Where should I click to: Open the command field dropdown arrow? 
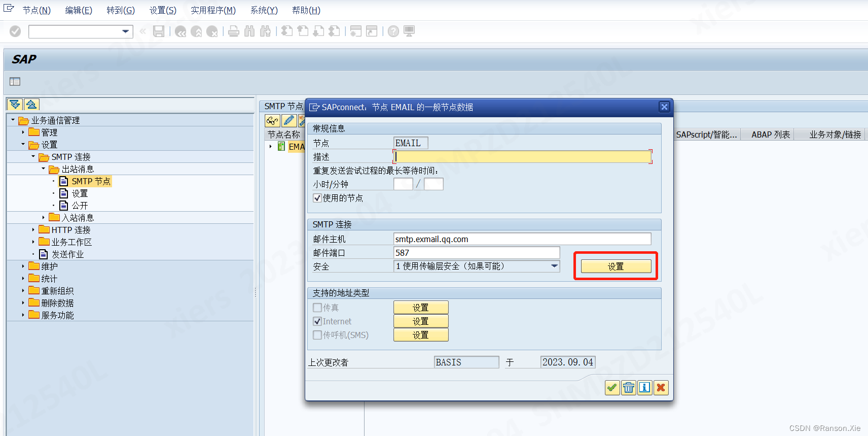click(125, 31)
